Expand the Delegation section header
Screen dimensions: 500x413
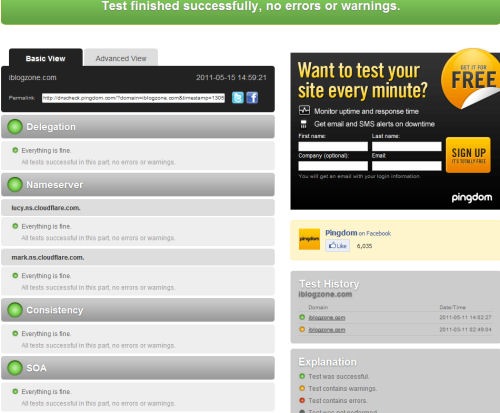click(138, 127)
